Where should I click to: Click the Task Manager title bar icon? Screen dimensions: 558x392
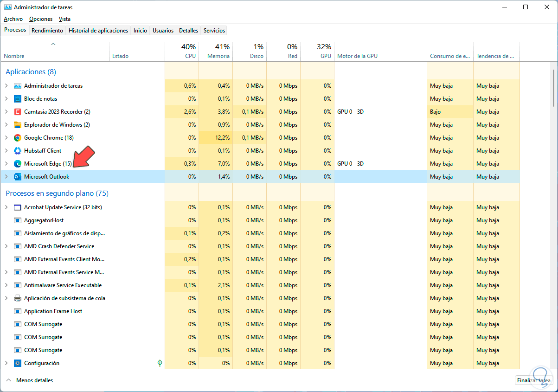point(7,7)
